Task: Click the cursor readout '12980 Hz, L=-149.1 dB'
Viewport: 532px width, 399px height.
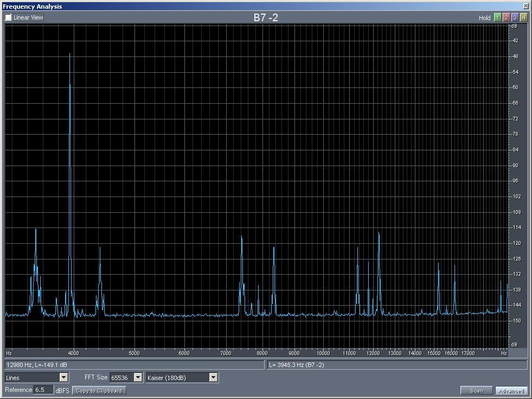Action: coord(37,365)
